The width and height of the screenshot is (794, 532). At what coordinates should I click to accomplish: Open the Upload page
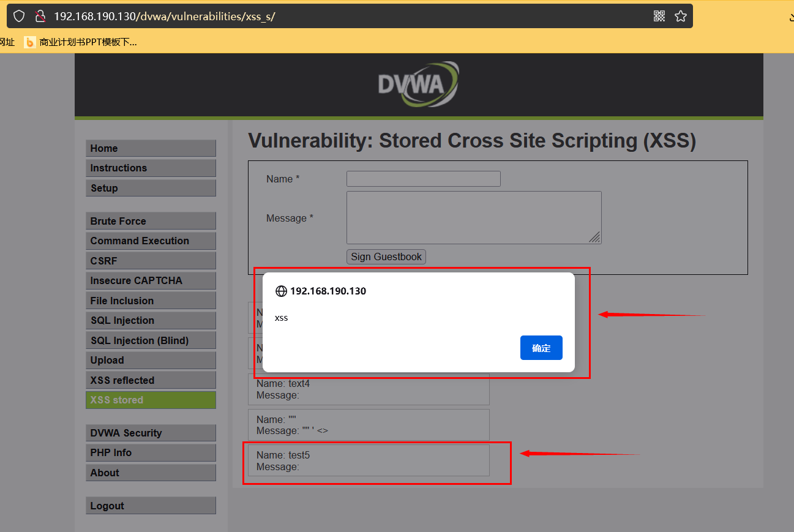(x=151, y=360)
